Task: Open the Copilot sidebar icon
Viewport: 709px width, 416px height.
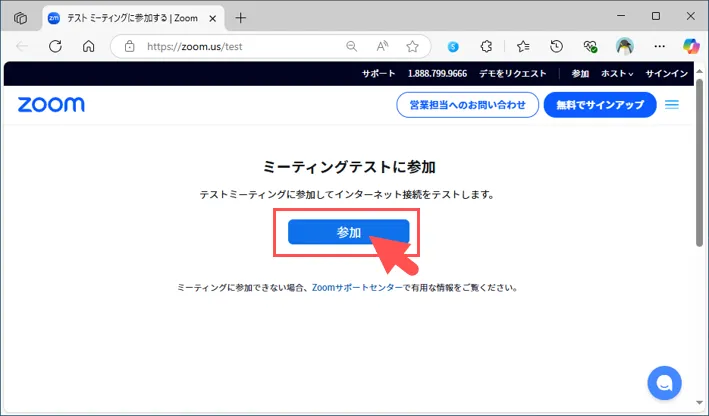Action: click(691, 46)
